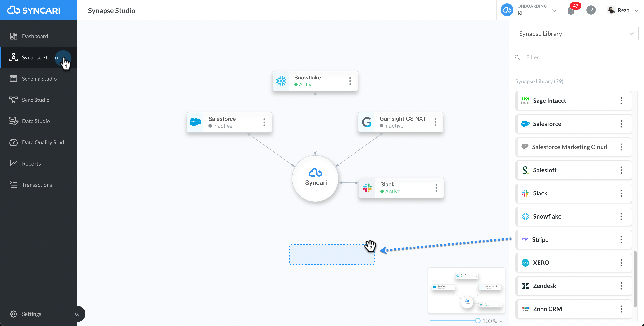
Task: Go to Schema Studio in the sidebar
Action: point(39,79)
